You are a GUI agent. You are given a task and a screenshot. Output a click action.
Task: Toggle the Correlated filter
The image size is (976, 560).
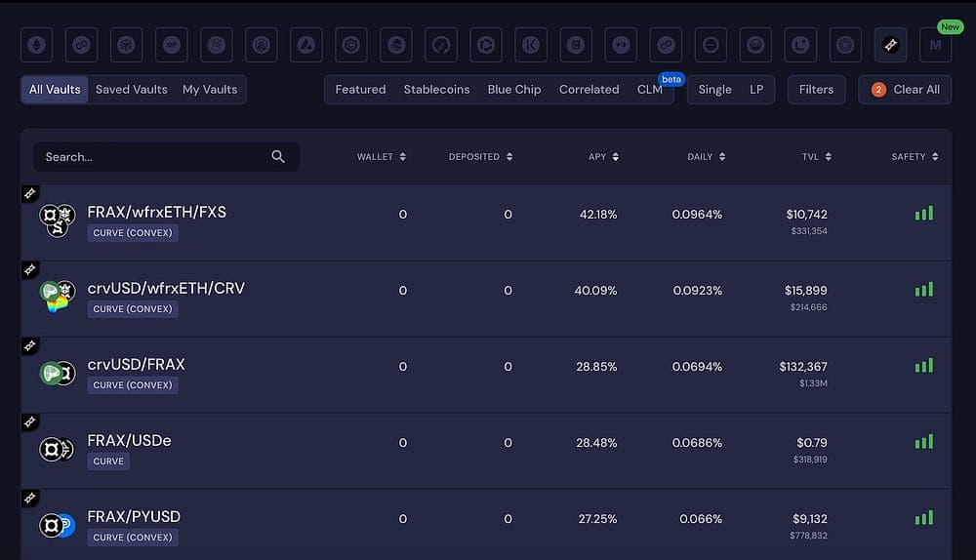click(x=589, y=90)
